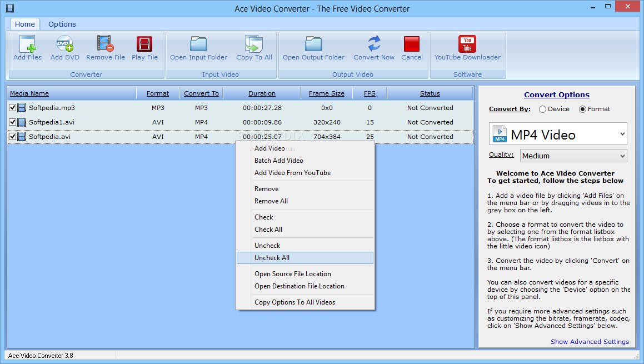644x364 pixels.
Task: Switch to the Home tab
Action: (x=24, y=24)
